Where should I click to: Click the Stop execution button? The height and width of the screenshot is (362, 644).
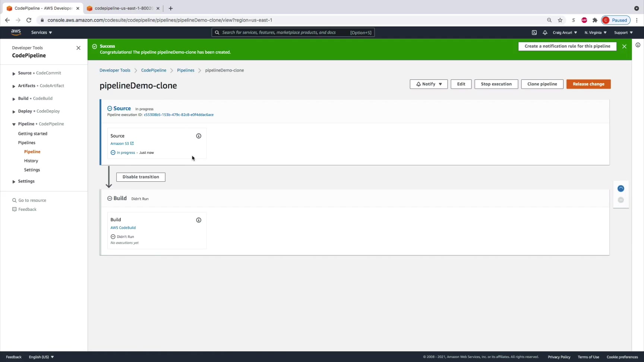click(x=496, y=84)
